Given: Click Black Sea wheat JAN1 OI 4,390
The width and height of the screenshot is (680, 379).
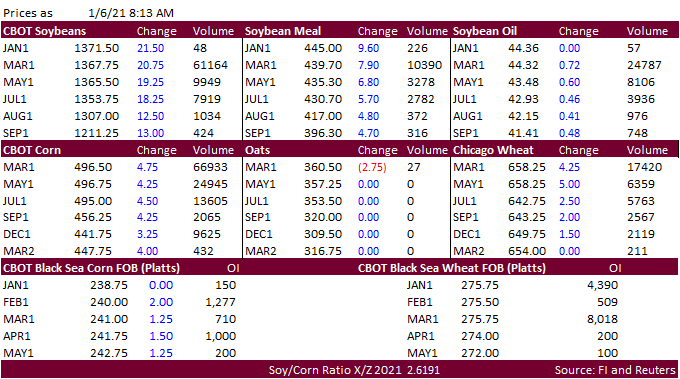Looking at the screenshot, I should (x=602, y=285).
